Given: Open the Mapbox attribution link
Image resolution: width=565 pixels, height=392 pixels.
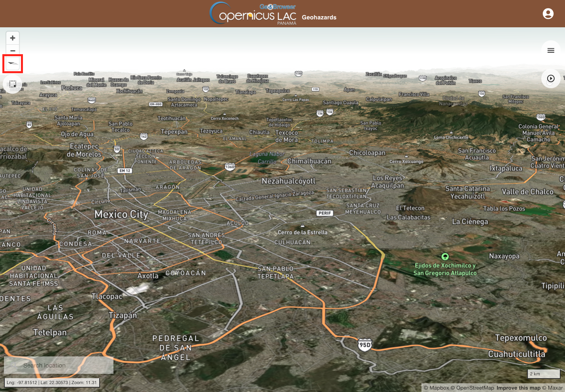Looking at the screenshot, I should tap(437, 388).
